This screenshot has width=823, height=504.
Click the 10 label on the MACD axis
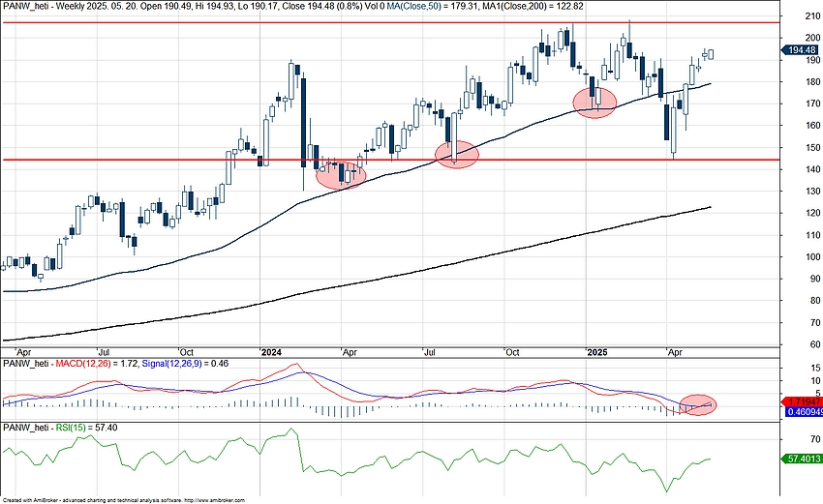[x=815, y=381]
